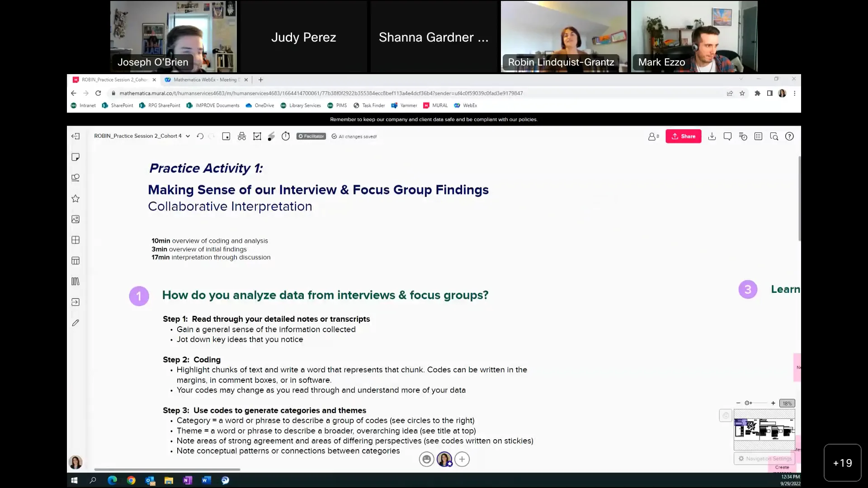Image resolution: width=868 pixels, height=488 pixels.
Task: Select the sticky note tool
Action: coord(75,157)
